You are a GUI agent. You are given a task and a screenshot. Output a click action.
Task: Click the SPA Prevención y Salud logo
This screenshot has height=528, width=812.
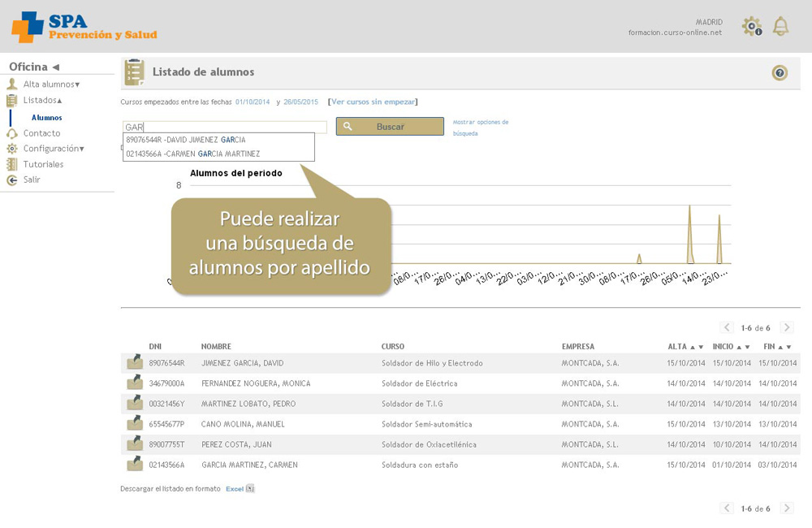pyautogui.click(x=84, y=27)
